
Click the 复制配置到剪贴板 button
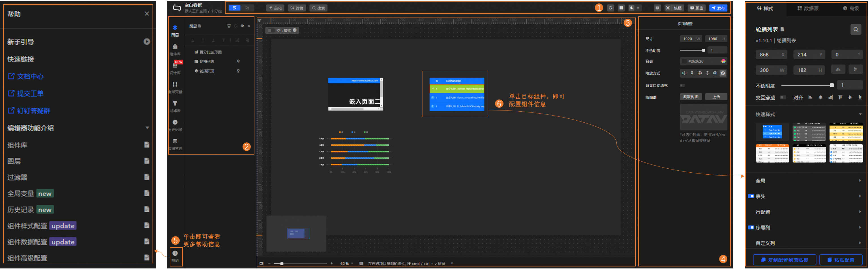click(785, 260)
